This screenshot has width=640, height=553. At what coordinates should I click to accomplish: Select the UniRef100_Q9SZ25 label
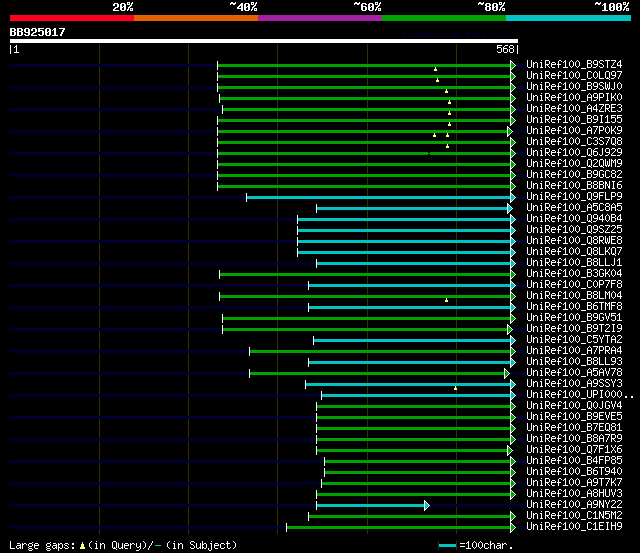[x=574, y=230]
